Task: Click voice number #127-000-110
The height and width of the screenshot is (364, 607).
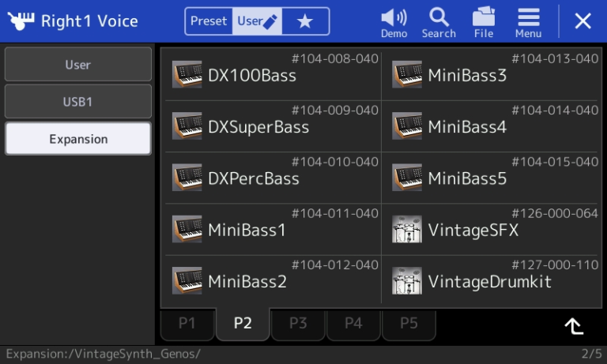Action: coord(555,265)
